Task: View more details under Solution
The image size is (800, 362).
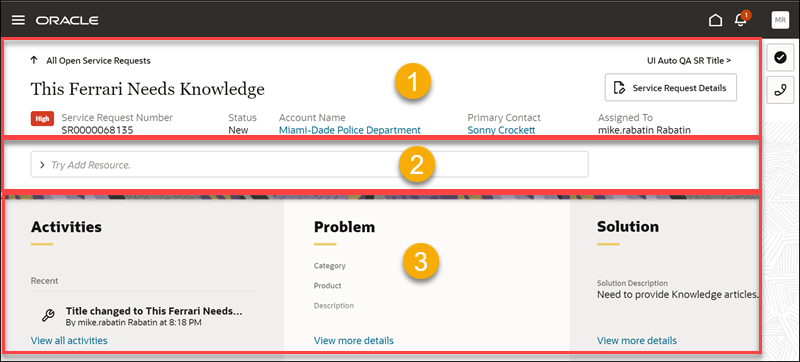Action: 637,341
